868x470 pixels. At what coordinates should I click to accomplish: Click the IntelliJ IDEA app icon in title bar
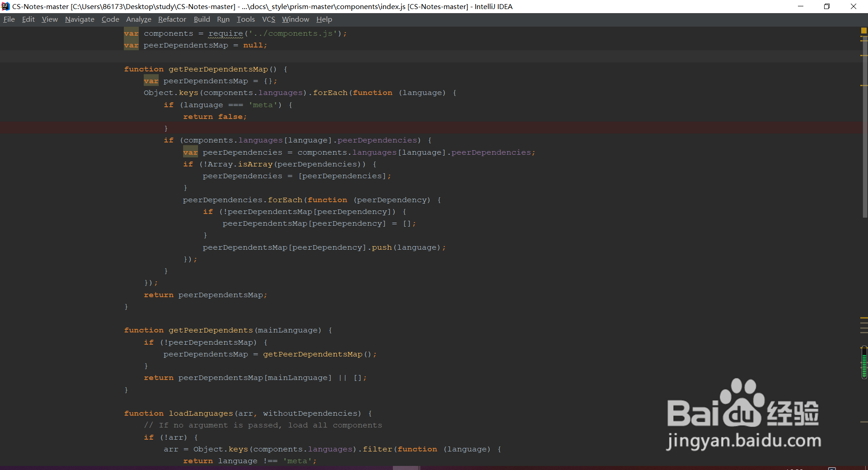pos(5,6)
